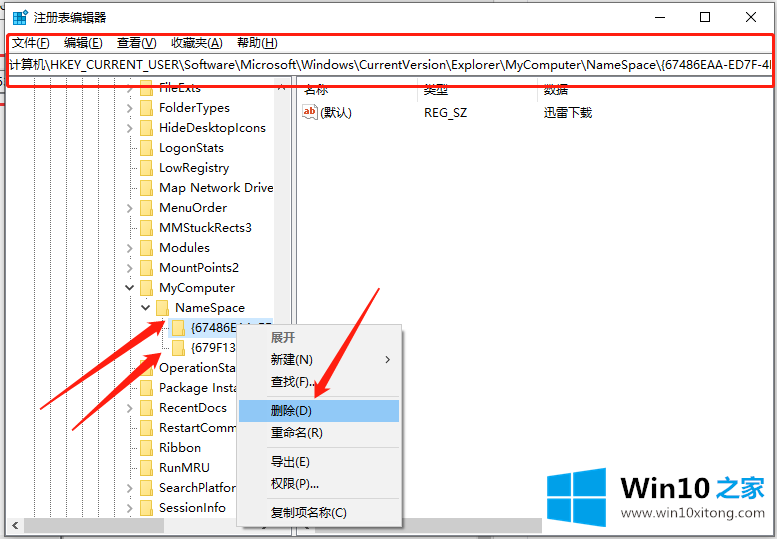Click the HideDesktopIcons folder icon
Viewport: 777px width, 539px height.
(147, 128)
